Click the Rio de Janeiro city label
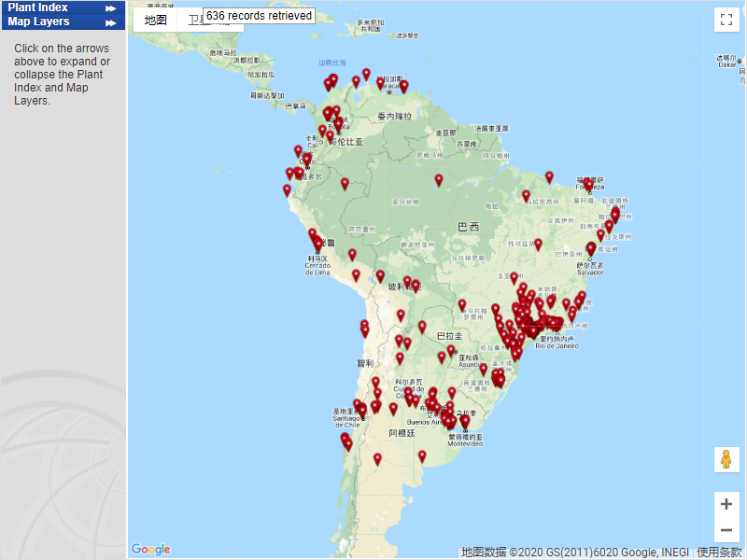The width and height of the screenshot is (747, 560). (557, 346)
